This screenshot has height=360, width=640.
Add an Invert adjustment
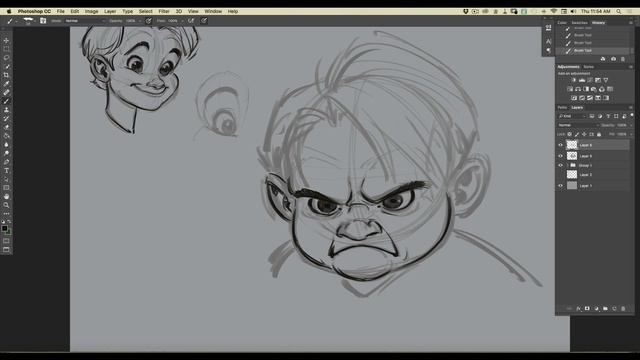coord(574,98)
